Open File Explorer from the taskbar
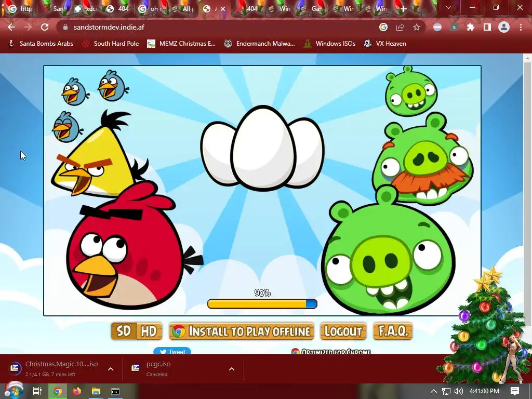 coord(96,391)
